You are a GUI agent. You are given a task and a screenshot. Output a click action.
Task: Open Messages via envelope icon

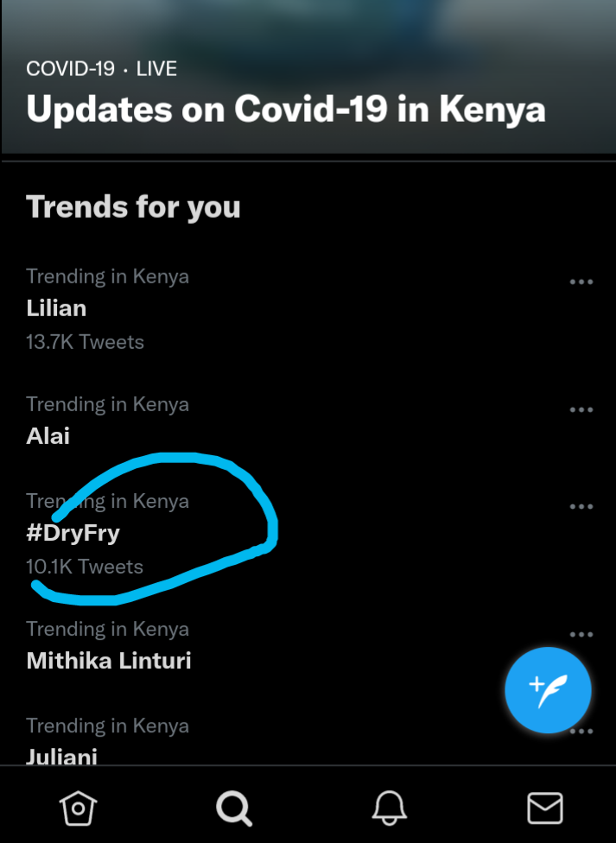pyautogui.click(x=545, y=808)
